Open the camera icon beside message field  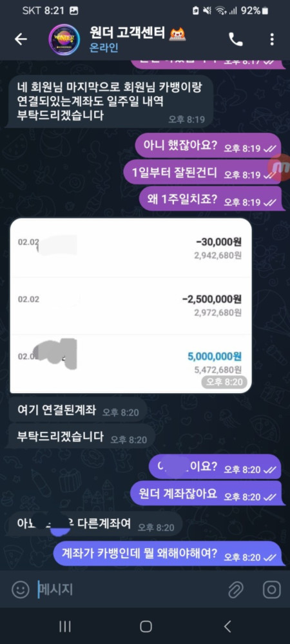point(271,590)
